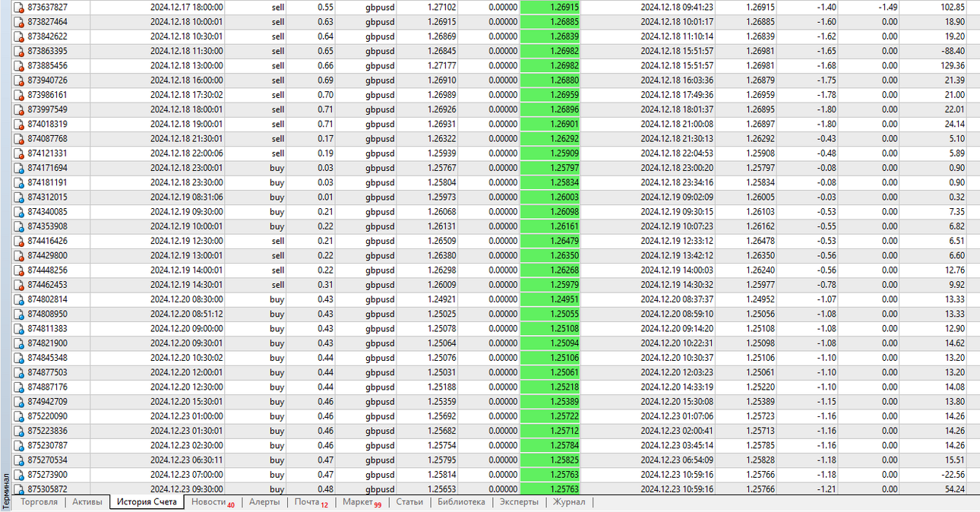The height and width of the screenshot is (512, 980).
Task: Click the order icon for 873863395
Action: [19, 51]
